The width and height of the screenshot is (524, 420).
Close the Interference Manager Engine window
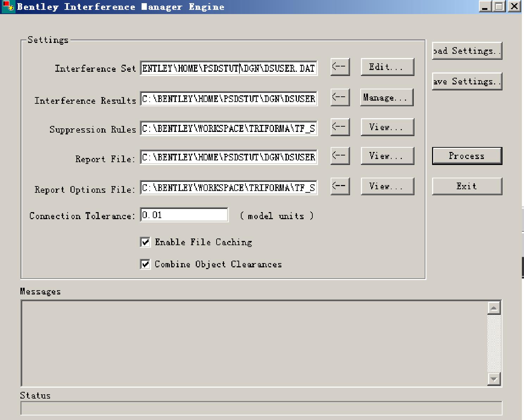514,6
